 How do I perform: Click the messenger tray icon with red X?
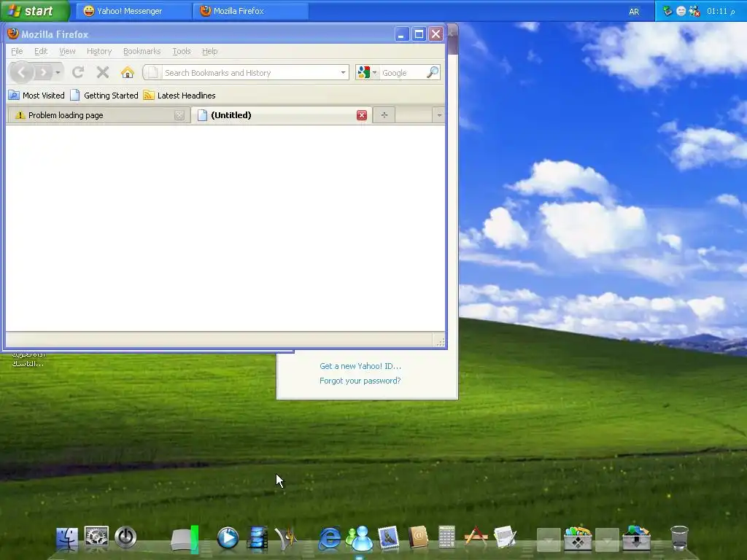(x=694, y=11)
